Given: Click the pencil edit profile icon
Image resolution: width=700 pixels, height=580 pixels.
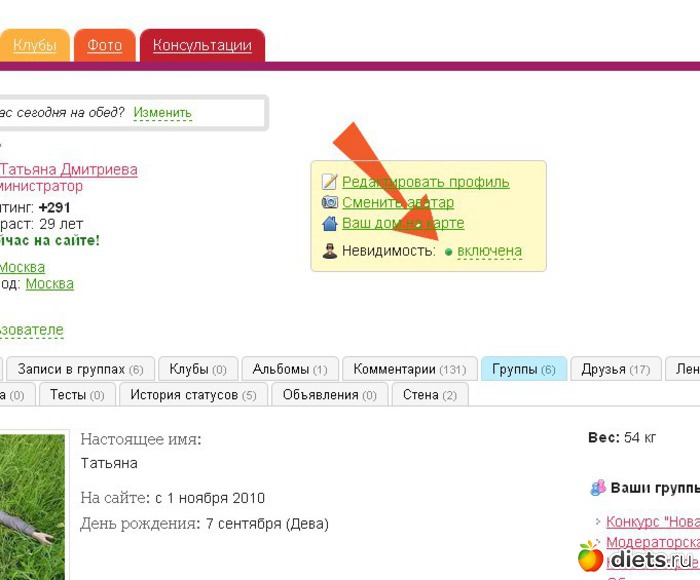Looking at the screenshot, I should coord(330,182).
